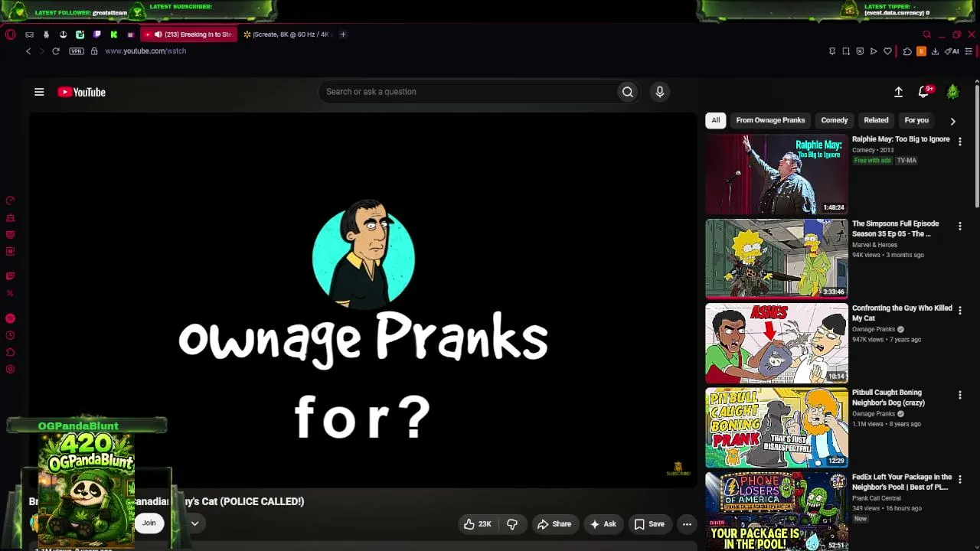Open options menu for FedEx Left Your Package video

[959, 480]
